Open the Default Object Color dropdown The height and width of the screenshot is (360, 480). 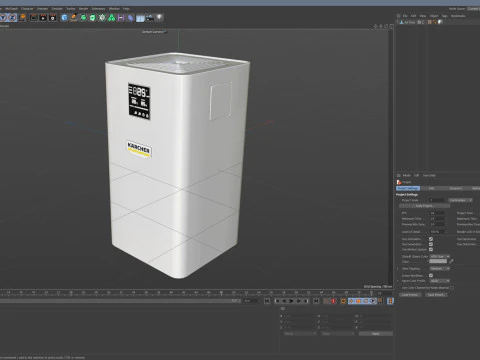(x=440, y=256)
